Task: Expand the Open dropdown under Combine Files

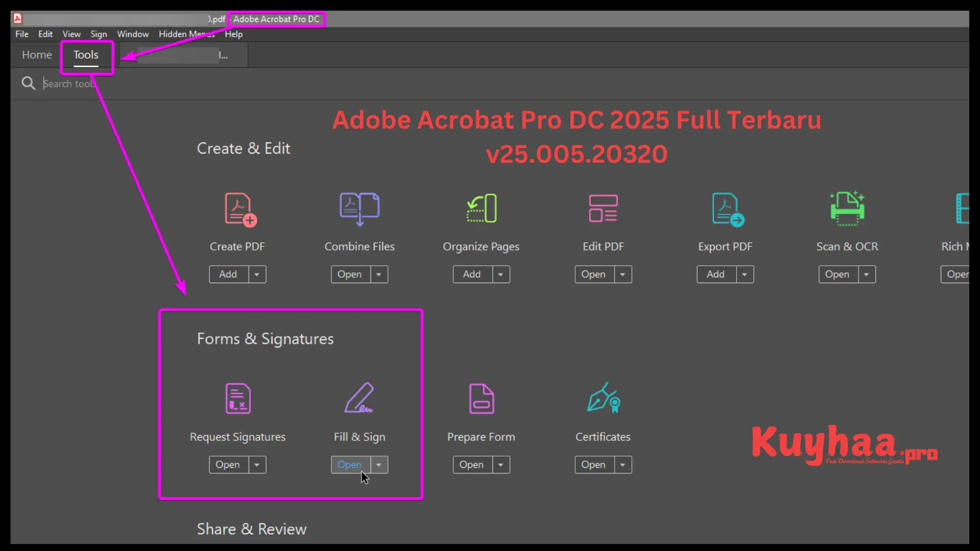Action: click(378, 274)
